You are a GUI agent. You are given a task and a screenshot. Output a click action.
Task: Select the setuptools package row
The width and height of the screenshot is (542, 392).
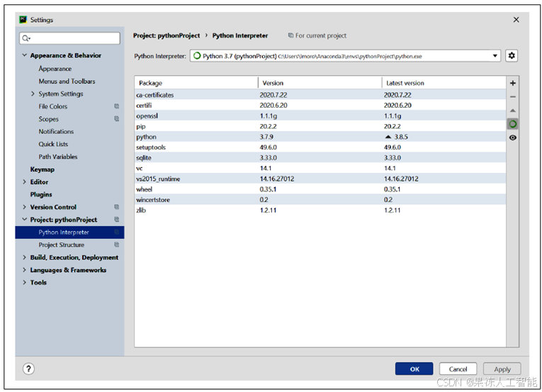[320, 147]
